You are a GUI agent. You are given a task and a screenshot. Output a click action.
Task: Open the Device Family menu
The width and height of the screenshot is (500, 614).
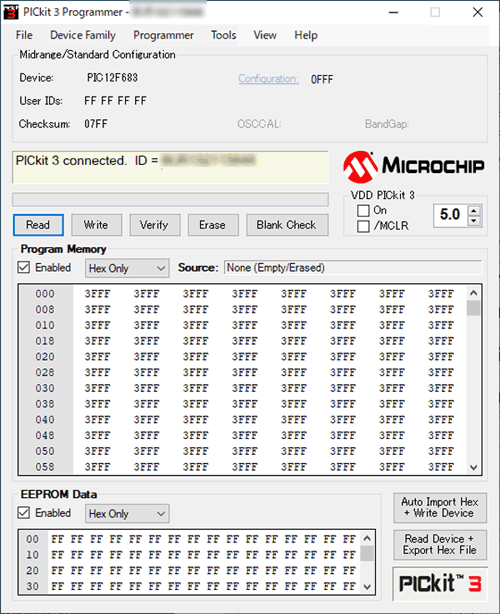83,35
